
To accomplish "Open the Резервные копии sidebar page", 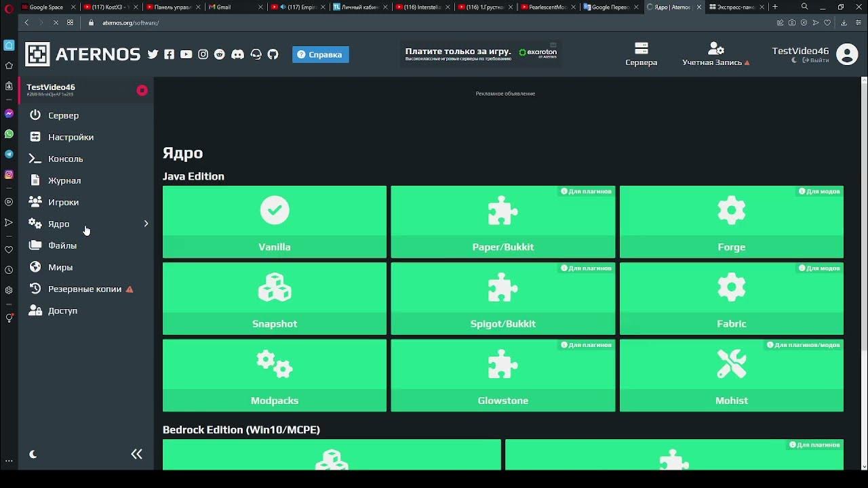I will (86, 289).
